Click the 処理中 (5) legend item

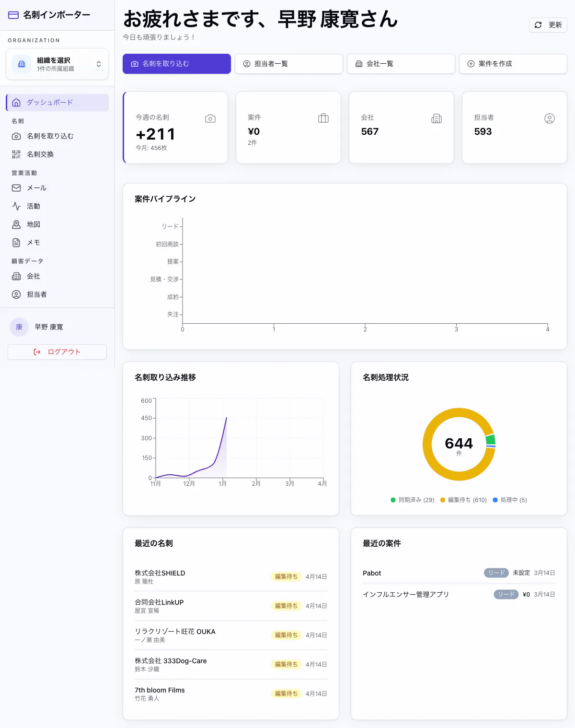pos(510,500)
